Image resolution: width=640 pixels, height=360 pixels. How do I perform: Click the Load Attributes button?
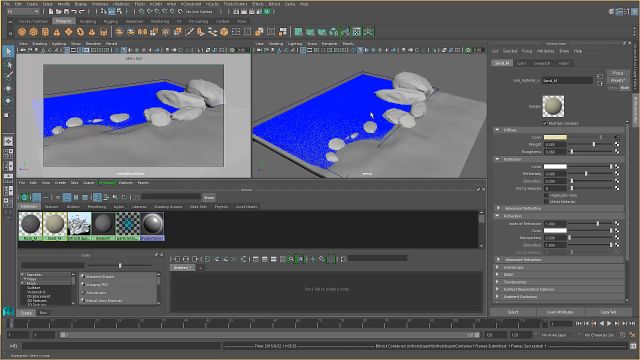tap(560, 312)
